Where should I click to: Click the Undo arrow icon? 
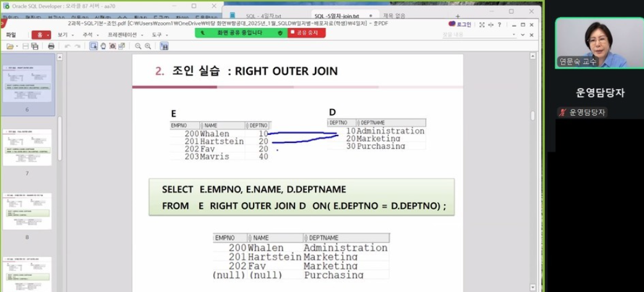tap(67, 46)
